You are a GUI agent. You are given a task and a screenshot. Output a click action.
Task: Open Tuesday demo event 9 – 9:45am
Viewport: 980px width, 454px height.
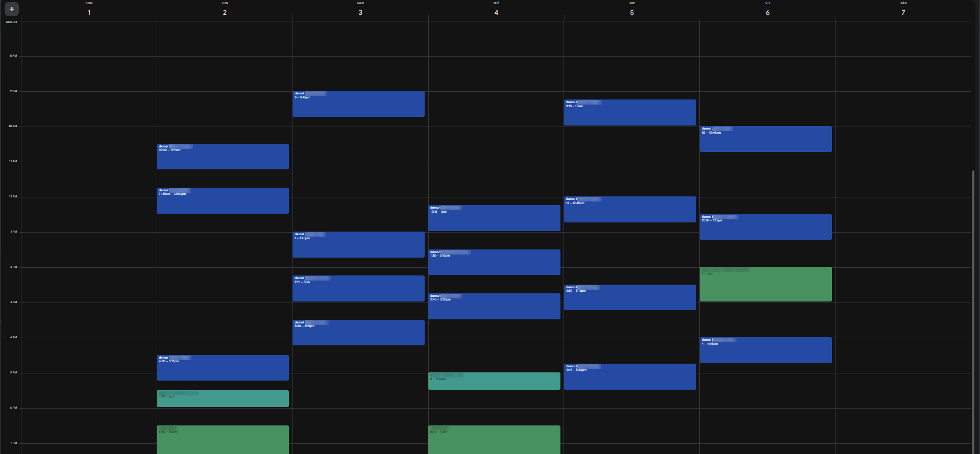(358, 104)
